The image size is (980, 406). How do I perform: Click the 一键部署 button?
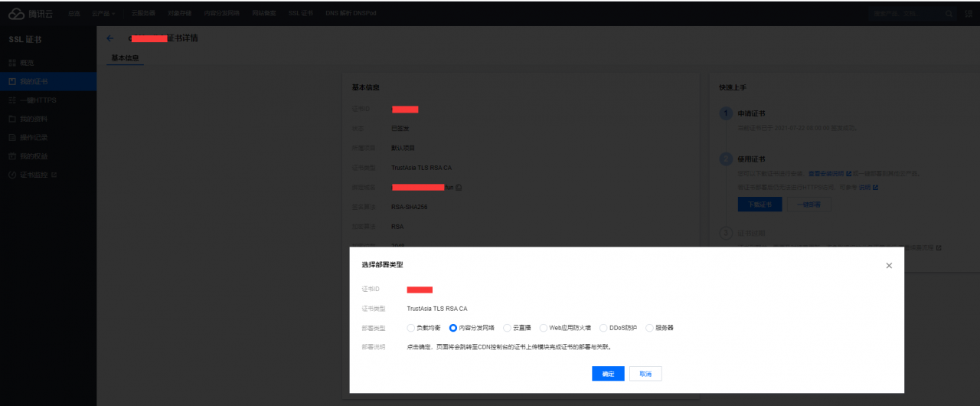(809, 205)
